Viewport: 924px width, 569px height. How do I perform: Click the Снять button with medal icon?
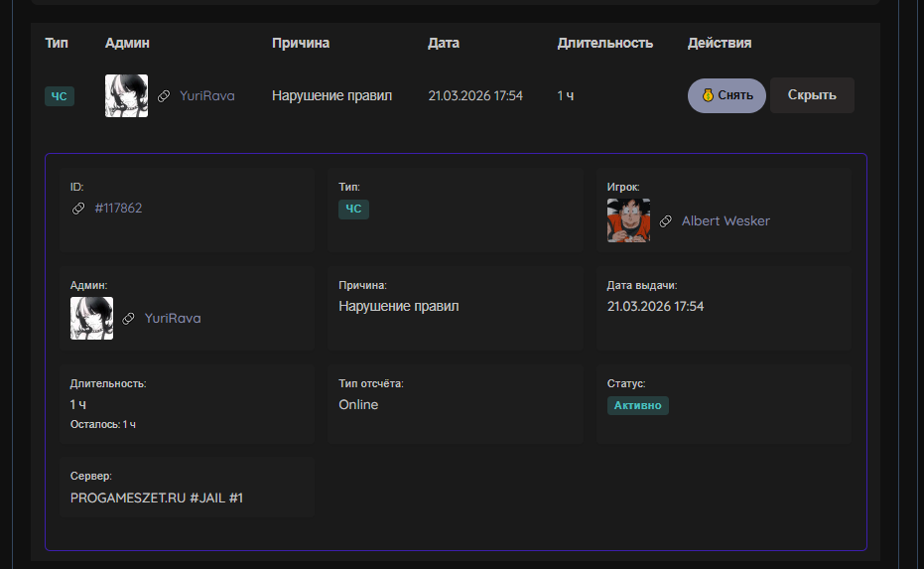pyautogui.click(x=726, y=95)
